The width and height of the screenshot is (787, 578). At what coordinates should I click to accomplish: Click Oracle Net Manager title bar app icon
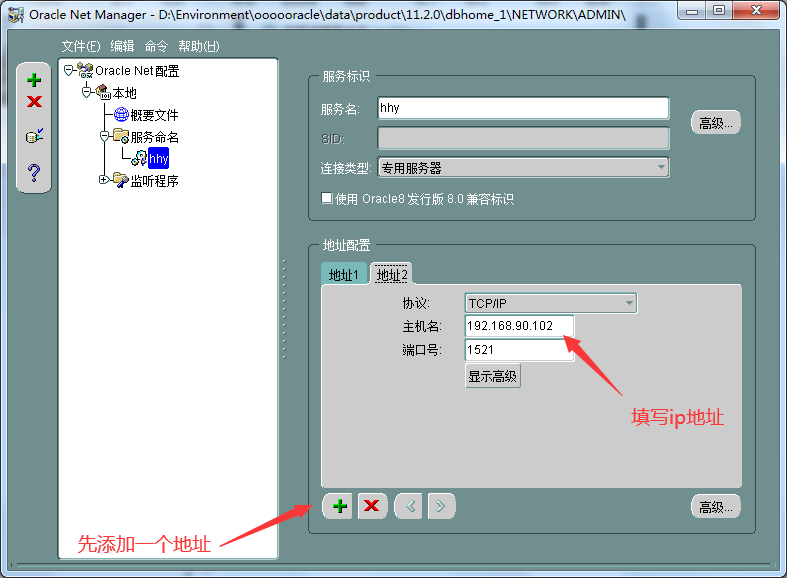coord(16,15)
